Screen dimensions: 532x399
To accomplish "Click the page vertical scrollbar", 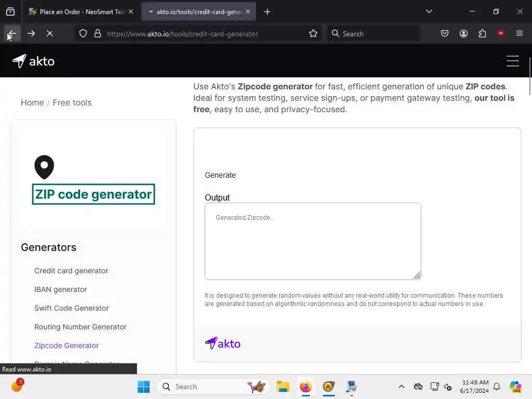I will pyautogui.click(x=529, y=76).
